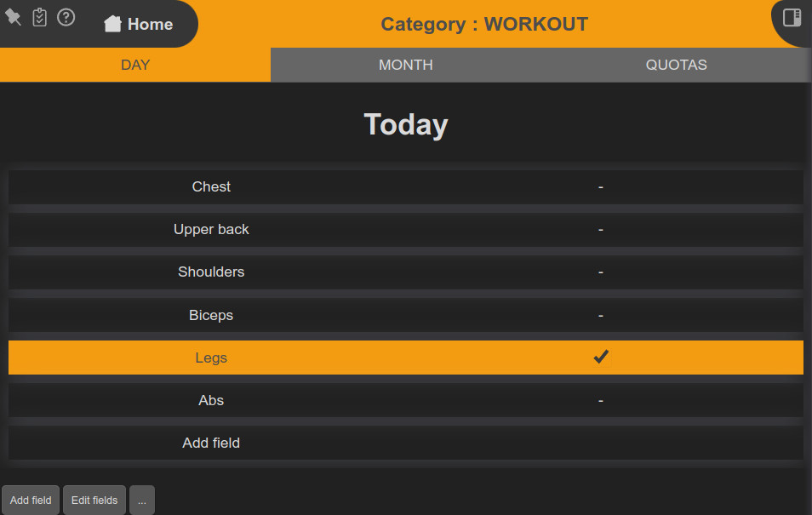Toggle the sidebar panel icon at top-right
Viewport: 812px width, 515px height.
pyautogui.click(x=792, y=18)
